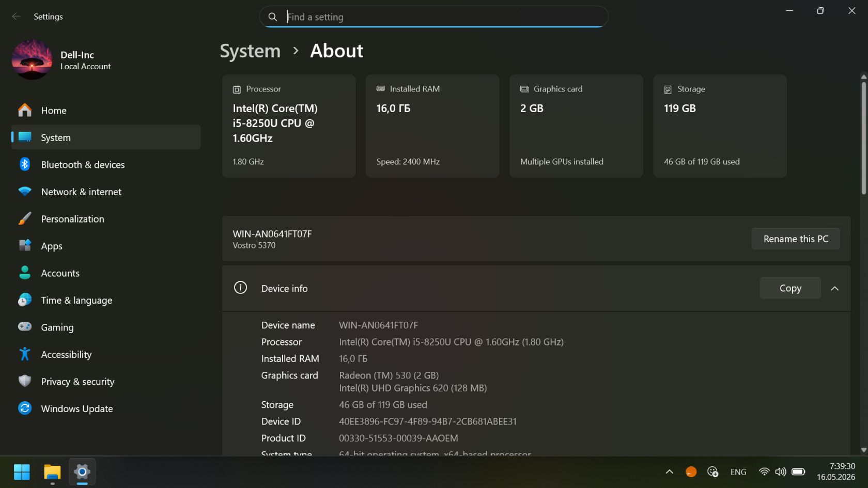Click the Accounts person icon
This screenshot has height=488, width=868.
point(25,273)
